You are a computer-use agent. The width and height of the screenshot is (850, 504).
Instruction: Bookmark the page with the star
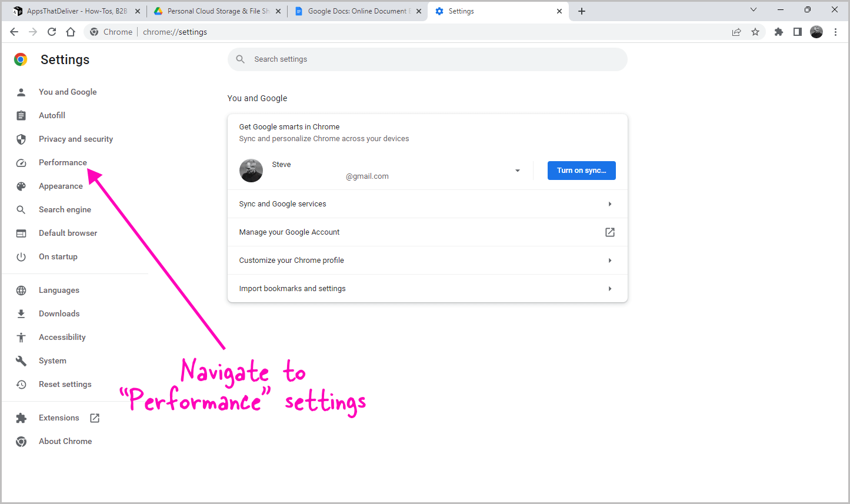point(755,32)
